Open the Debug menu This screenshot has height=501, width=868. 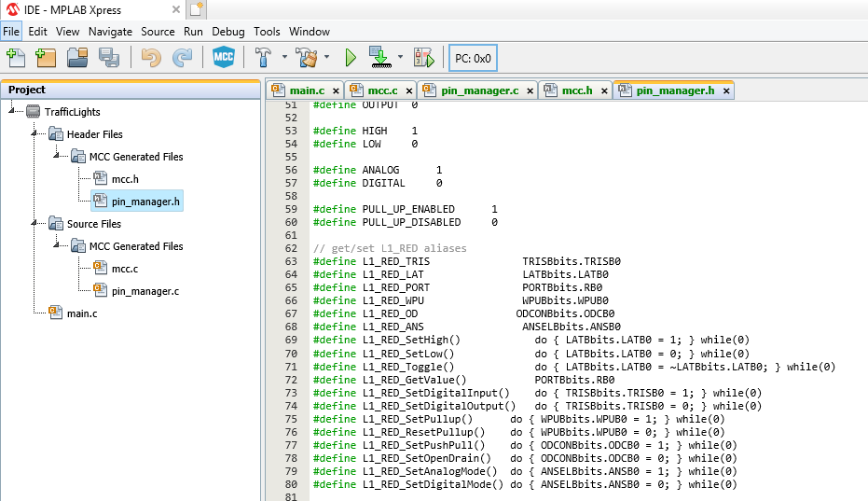click(228, 31)
